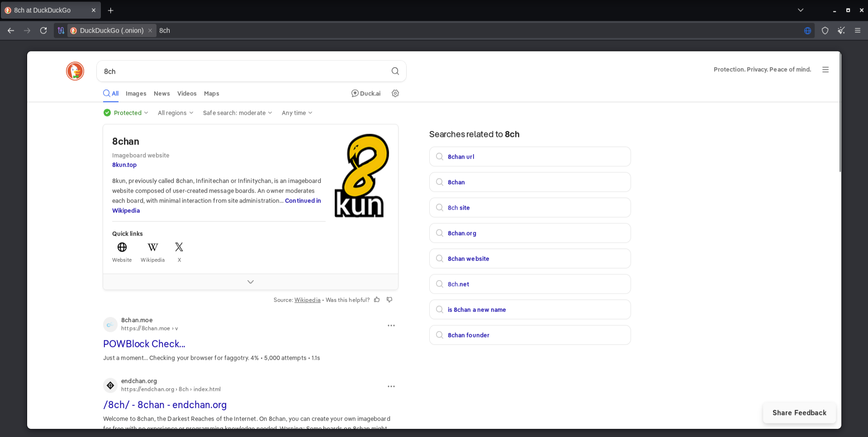
Task: Open the Safe search: moderate dropdown
Action: pos(237,113)
